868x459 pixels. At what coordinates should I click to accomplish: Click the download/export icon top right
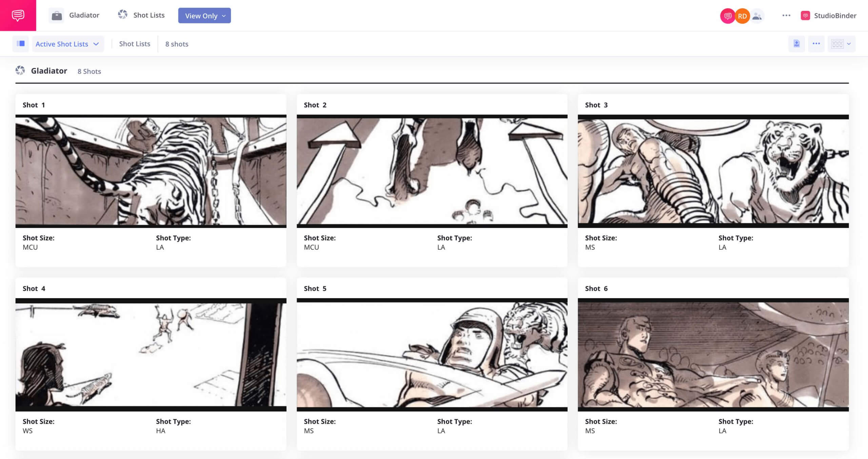click(797, 44)
